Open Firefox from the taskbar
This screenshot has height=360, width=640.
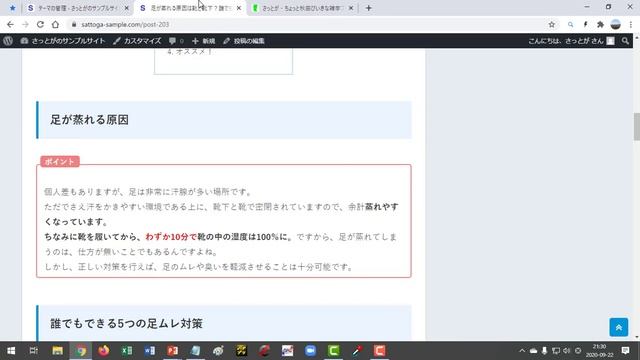click(104, 351)
